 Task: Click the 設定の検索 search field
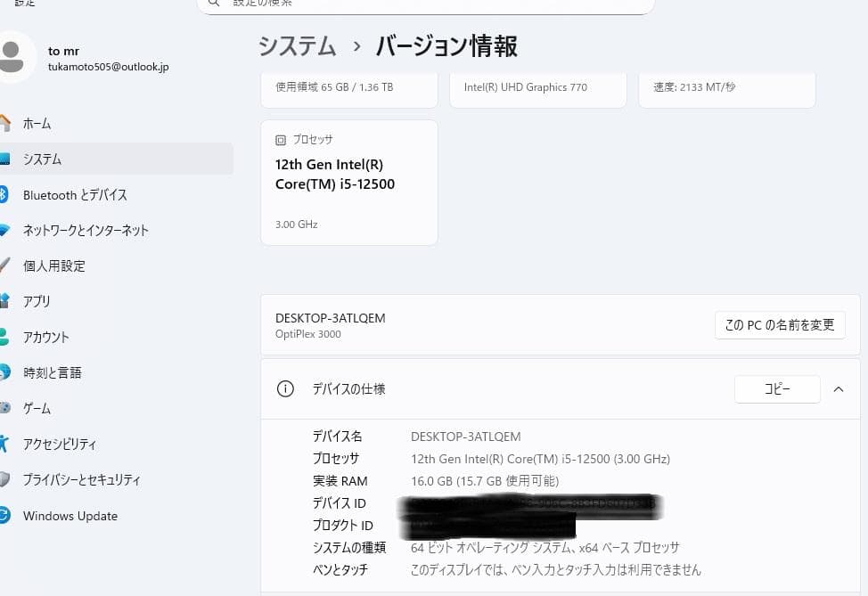pyautogui.click(x=425, y=4)
